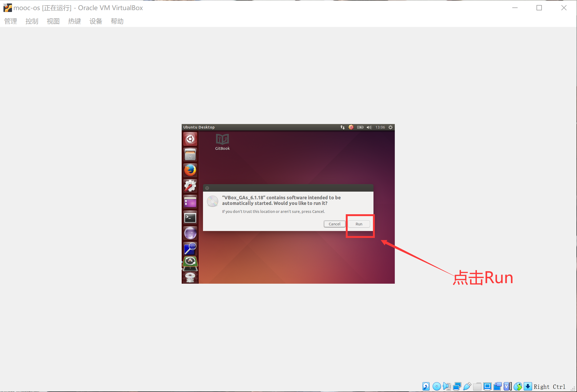Click the video recording status icon

497,386
